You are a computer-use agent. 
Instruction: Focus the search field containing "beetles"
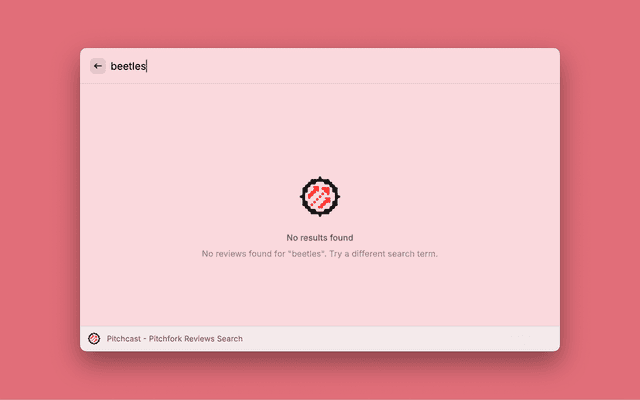click(x=128, y=66)
